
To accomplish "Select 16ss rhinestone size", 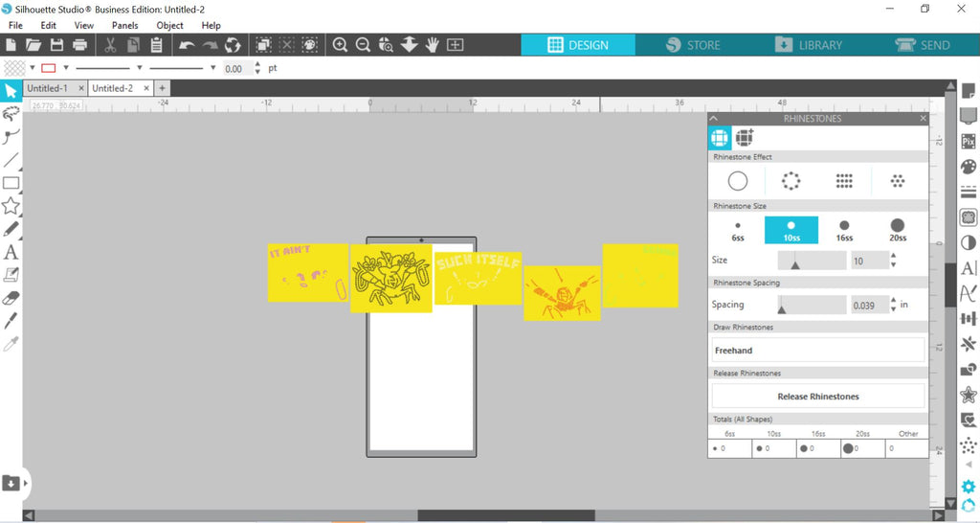I will (844, 230).
